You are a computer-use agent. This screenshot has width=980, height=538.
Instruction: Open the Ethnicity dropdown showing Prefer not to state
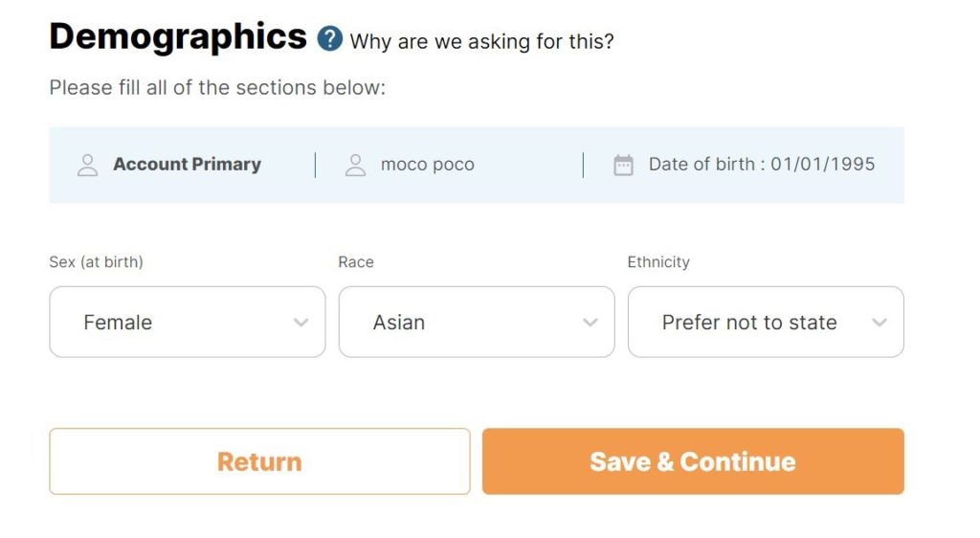tap(765, 322)
